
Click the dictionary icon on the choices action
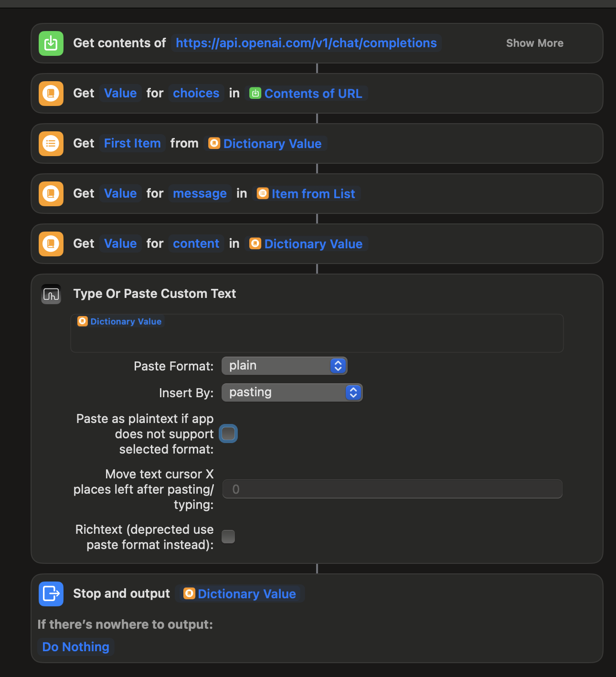pos(51,93)
